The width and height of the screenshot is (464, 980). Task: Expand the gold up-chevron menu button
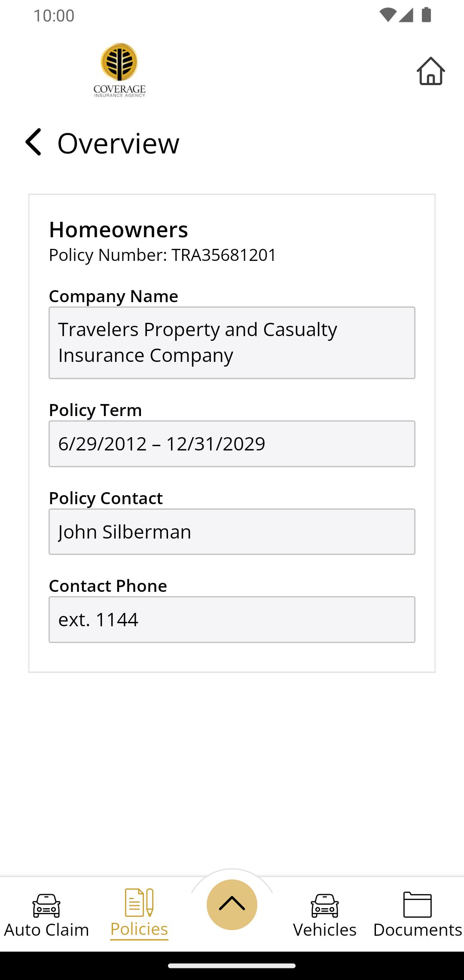click(232, 904)
